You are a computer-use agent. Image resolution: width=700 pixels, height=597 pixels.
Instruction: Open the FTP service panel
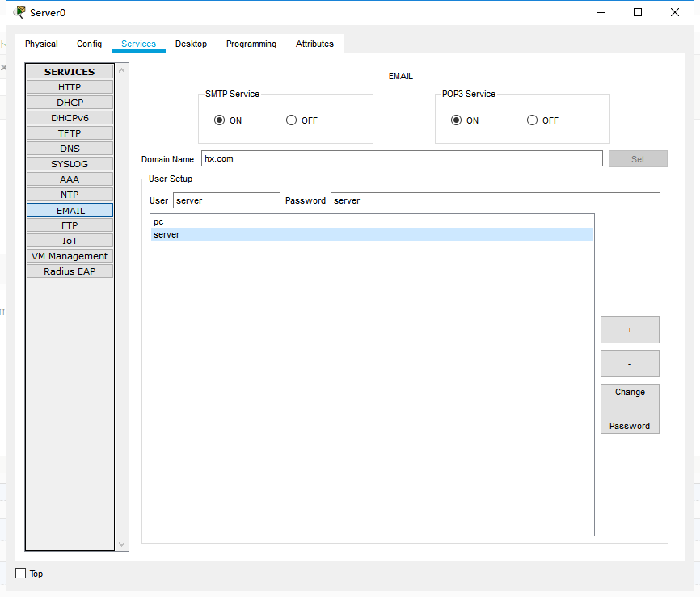coord(70,225)
